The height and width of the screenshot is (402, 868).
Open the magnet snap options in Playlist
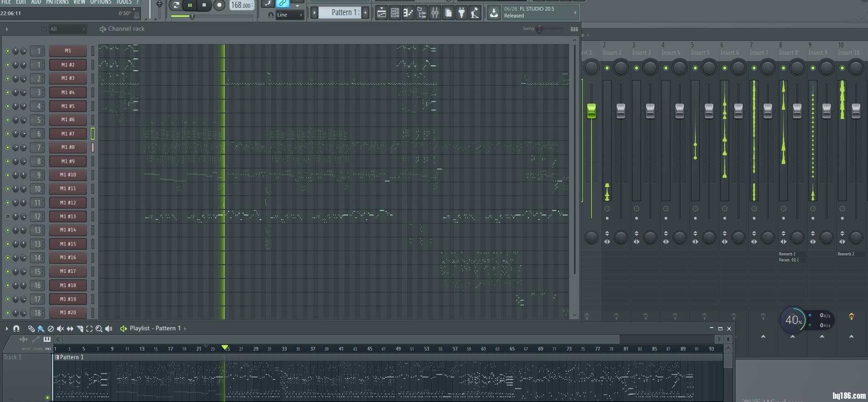(16, 328)
